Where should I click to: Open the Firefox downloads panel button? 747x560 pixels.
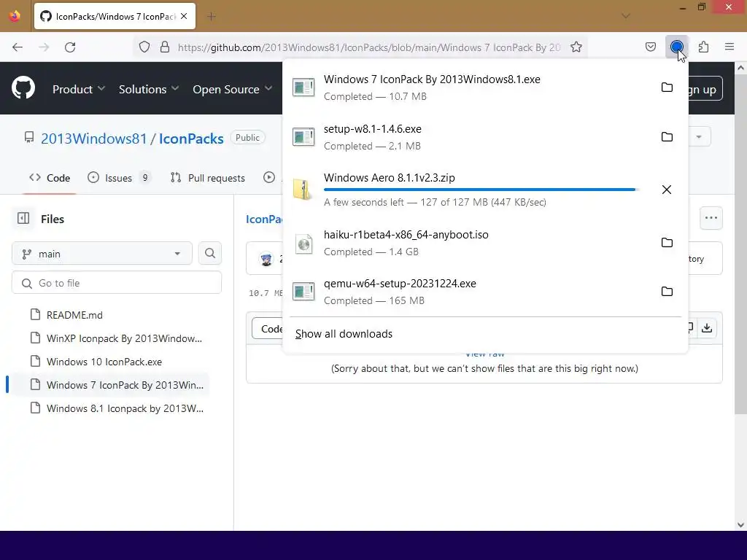pyautogui.click(x=676, y=47)
